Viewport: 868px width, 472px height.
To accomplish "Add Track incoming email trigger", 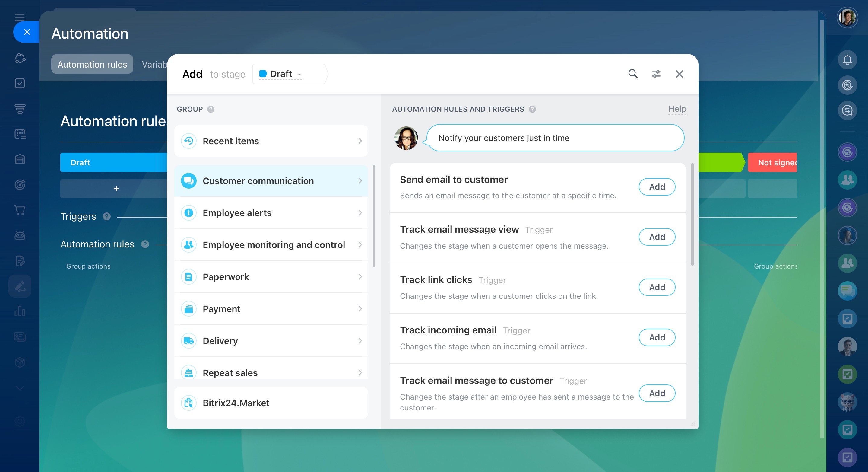I will coord(657,337).
